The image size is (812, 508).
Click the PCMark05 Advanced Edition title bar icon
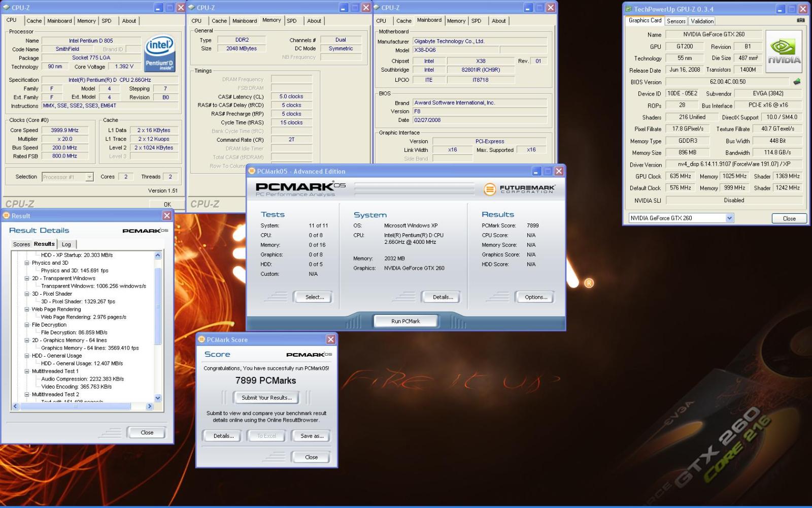251,171
